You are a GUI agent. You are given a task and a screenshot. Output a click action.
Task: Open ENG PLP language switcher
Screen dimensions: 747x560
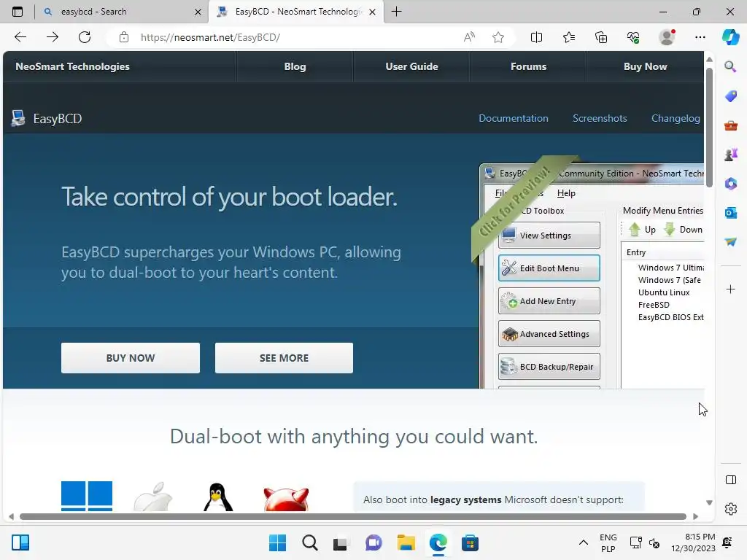pyautogui.click(x=608, y=542)
